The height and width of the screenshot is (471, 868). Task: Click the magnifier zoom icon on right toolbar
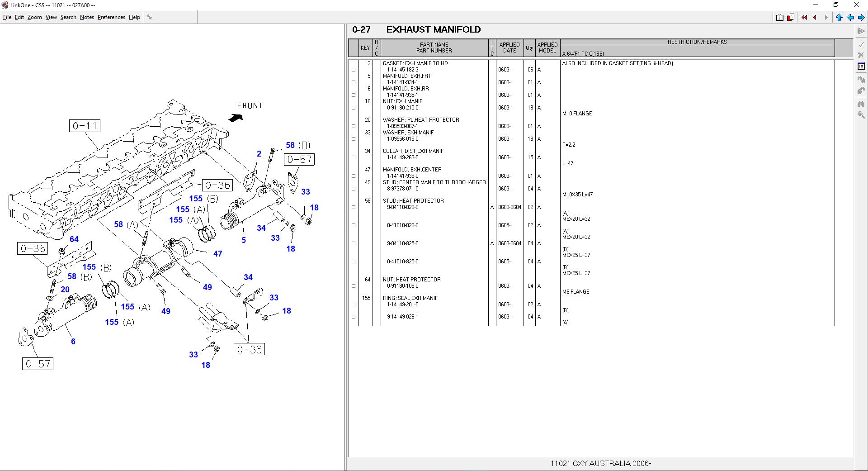tap(861, 115)
